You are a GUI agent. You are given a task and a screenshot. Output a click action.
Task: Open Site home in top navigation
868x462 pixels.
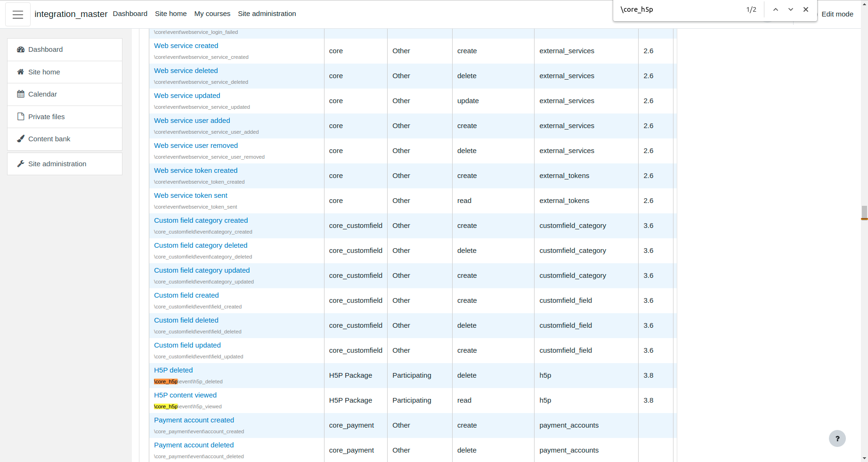[x=171, y=14]
